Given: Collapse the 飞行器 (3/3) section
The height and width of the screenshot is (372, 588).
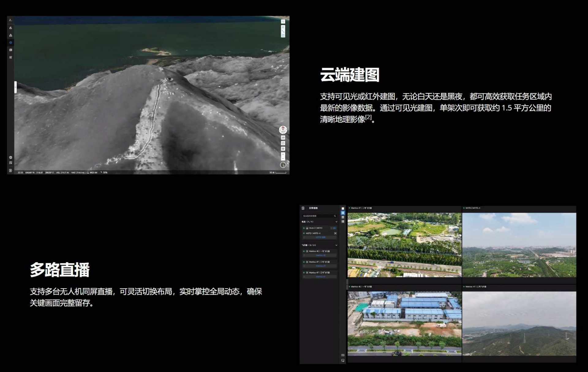Looking at the screenshot, I should point(336,245).
